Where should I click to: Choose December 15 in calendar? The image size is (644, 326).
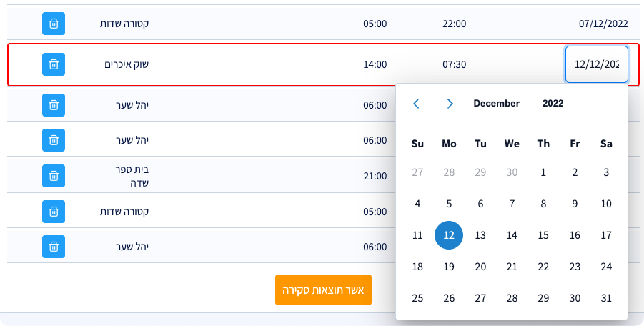coord(543,235)
